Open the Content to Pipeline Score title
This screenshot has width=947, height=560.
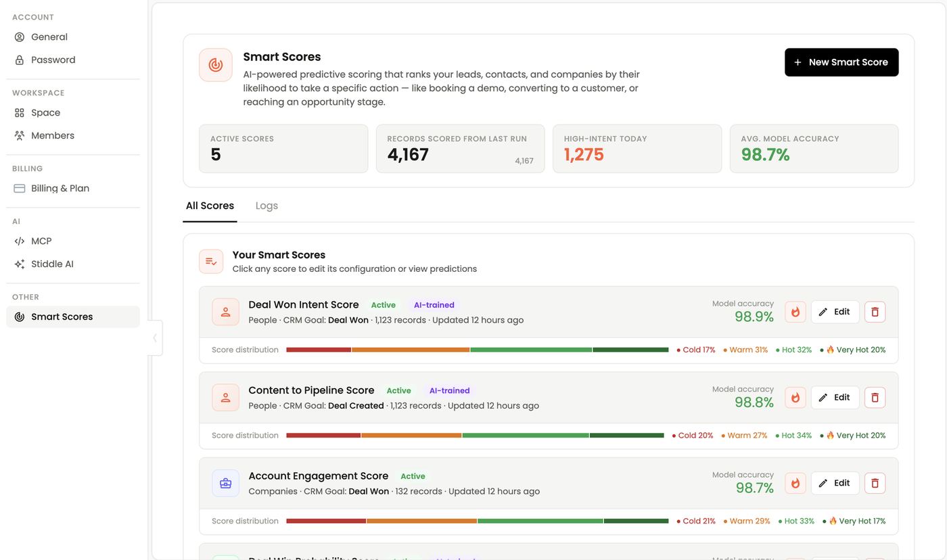tap(311, 390)
